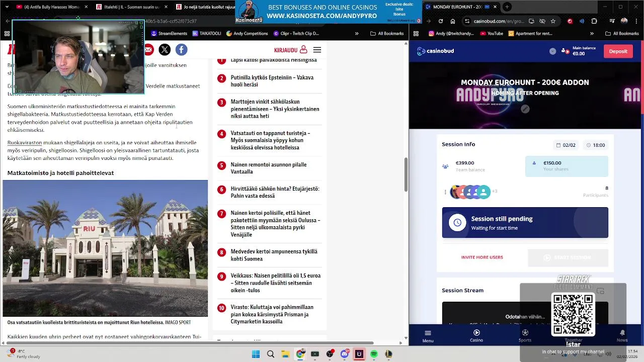Open a new tab in right browser window

coord(507,7)
